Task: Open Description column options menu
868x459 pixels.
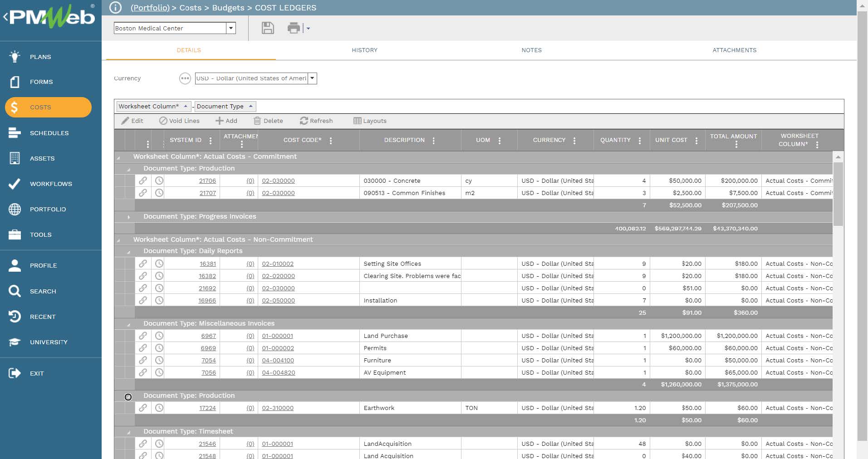Action: pyautogui.click(x=434, y=141)
